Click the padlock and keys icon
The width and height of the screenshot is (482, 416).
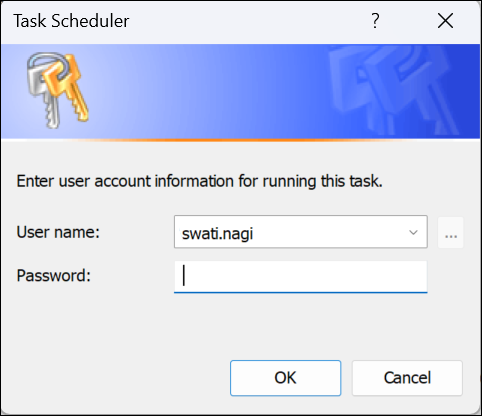(x=57, y=90)
